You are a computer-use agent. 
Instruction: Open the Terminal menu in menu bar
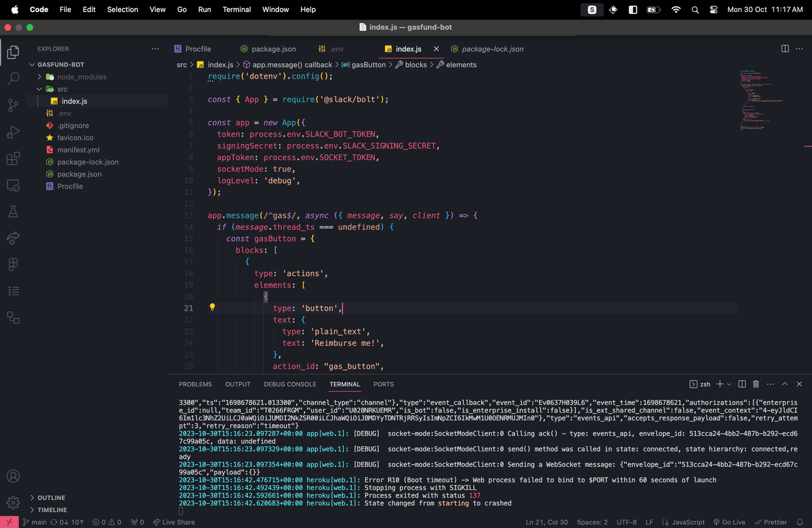(x=237, y=10)
